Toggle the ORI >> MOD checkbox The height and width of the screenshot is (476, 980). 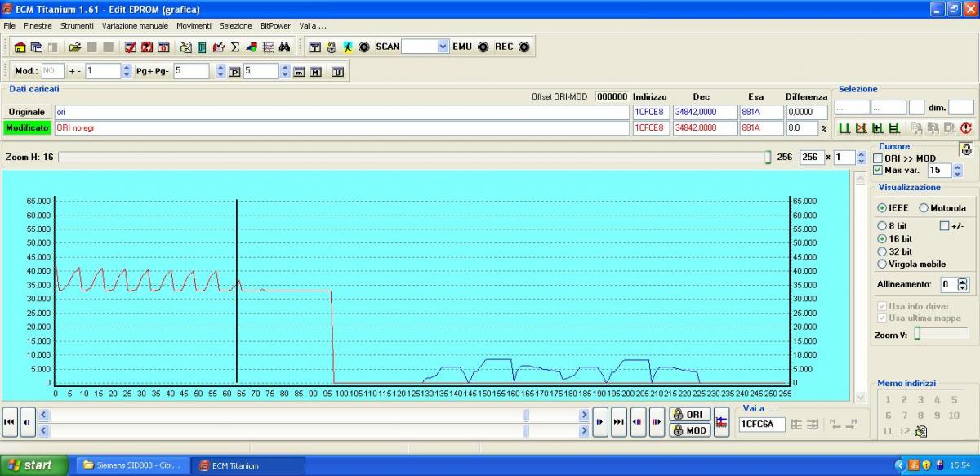pos(878,158)
